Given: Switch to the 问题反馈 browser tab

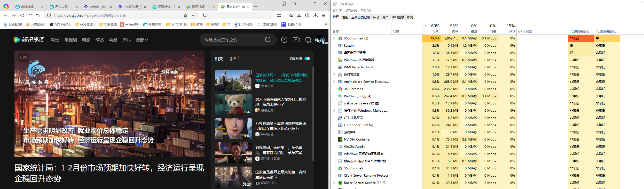Looking at the screenshot, I should pos(166,7).
